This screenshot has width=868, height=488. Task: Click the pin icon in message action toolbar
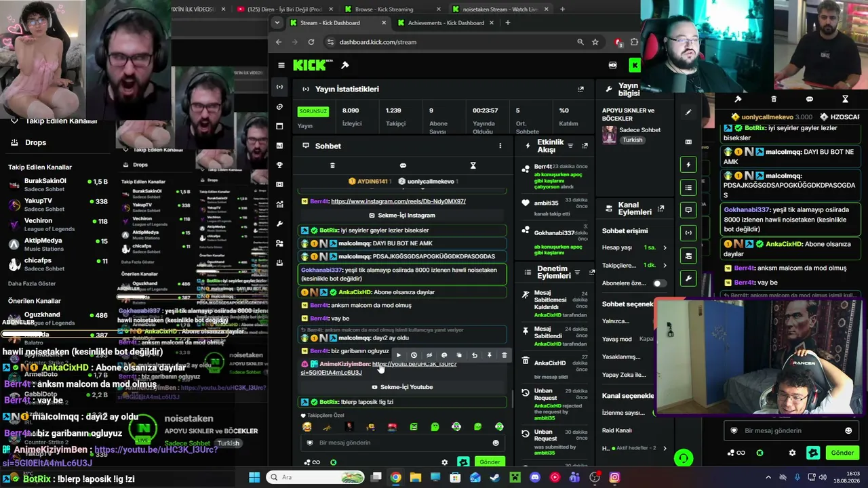pos(489,355)
